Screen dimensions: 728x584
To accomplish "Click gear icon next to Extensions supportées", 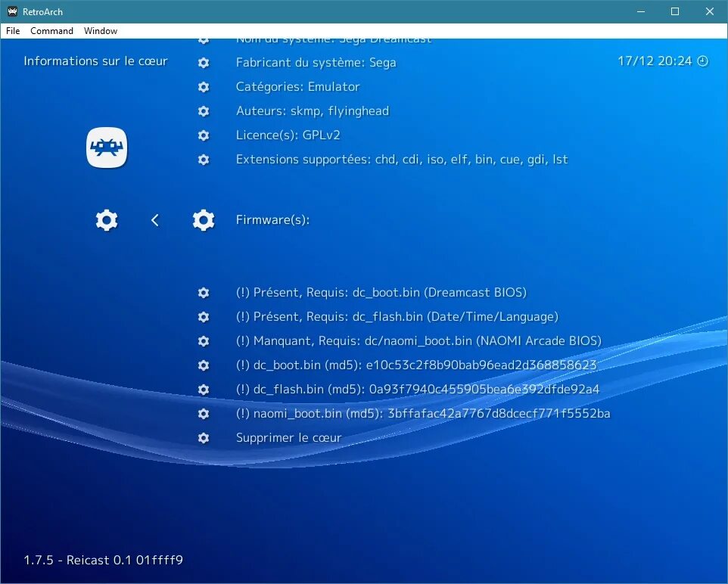I will 204,159.
